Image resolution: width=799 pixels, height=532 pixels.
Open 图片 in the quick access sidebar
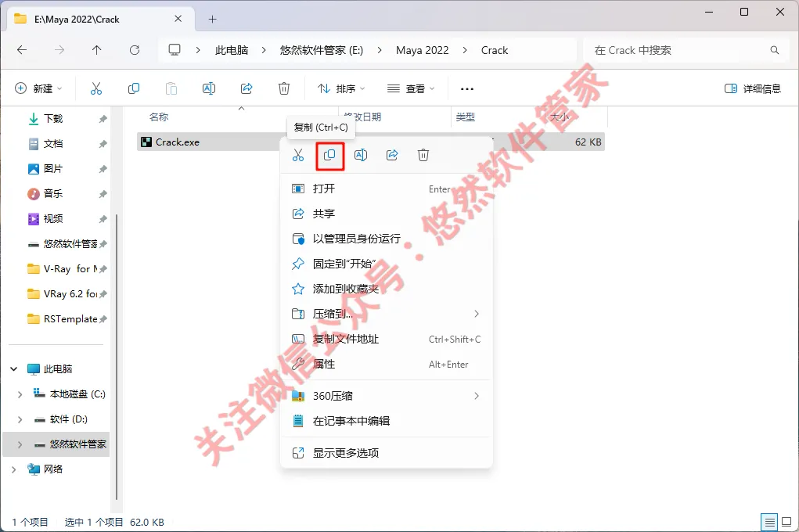pos(53,169)
